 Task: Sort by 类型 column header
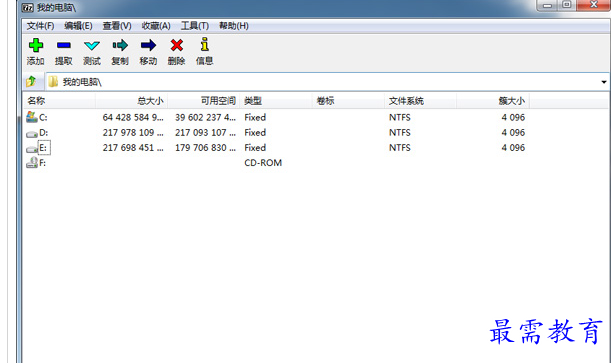(276, 101)
